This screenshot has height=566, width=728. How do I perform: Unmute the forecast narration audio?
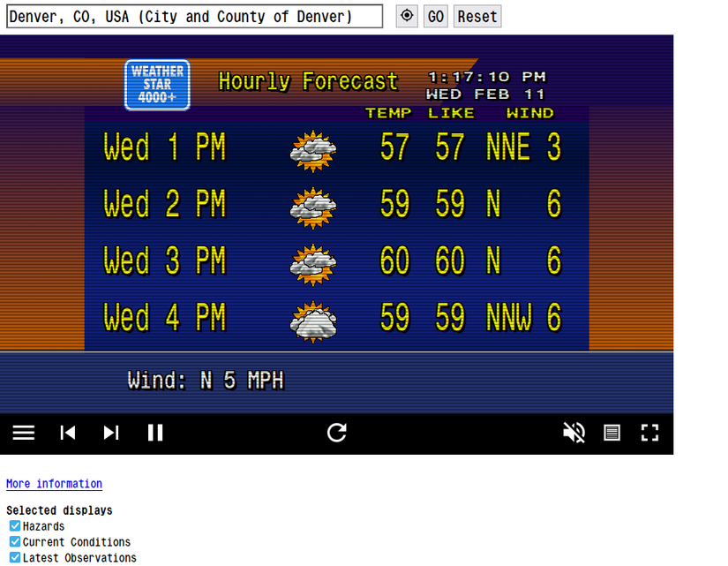[574, 433]
